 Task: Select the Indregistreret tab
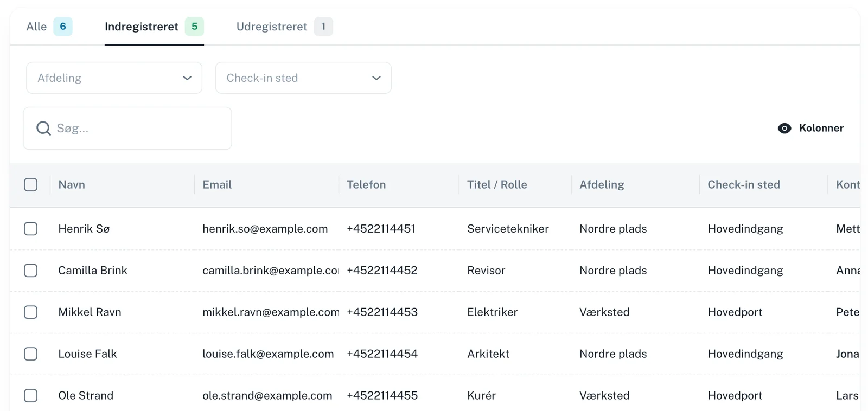click(x=154, y=27)
